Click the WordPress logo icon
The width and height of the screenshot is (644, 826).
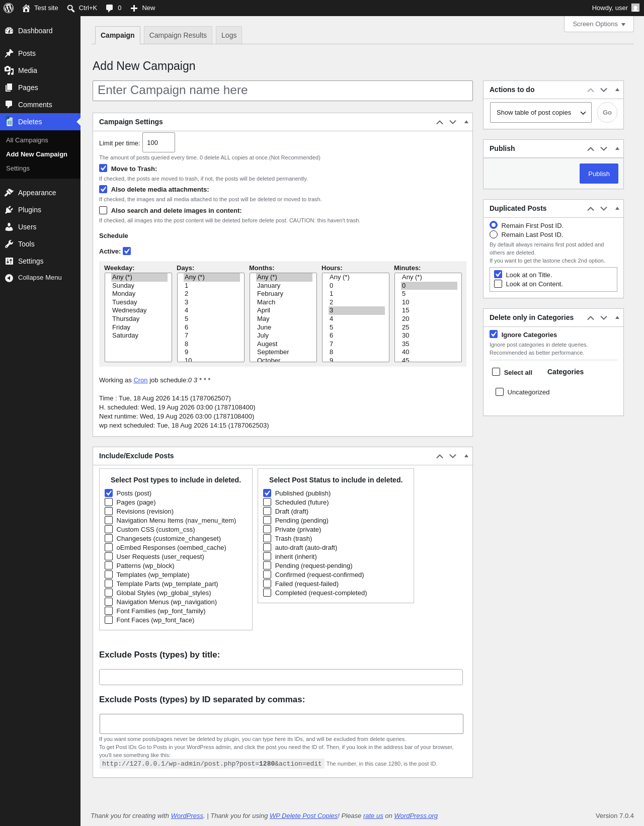(x=9, y=8)
